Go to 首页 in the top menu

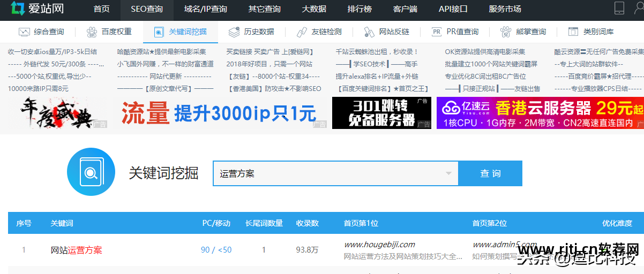click(101, 9)
